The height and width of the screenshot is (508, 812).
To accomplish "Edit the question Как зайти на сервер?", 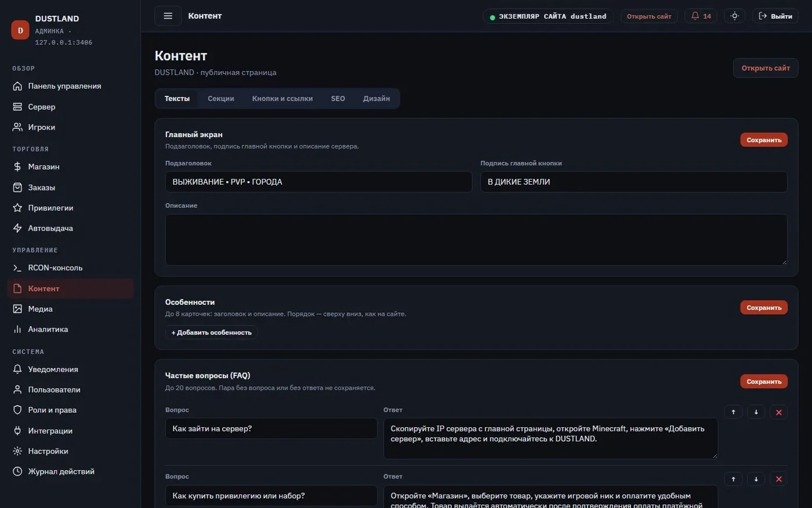I will point(271,428).
